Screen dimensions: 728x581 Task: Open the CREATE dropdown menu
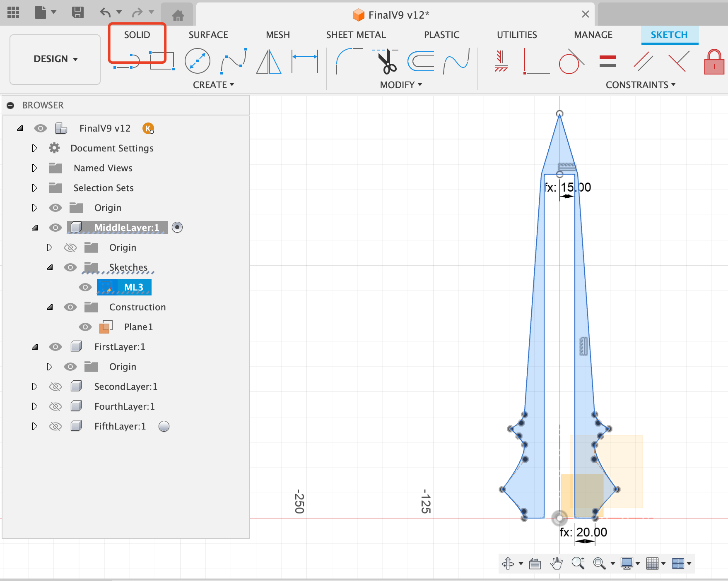tap(214, 85)
